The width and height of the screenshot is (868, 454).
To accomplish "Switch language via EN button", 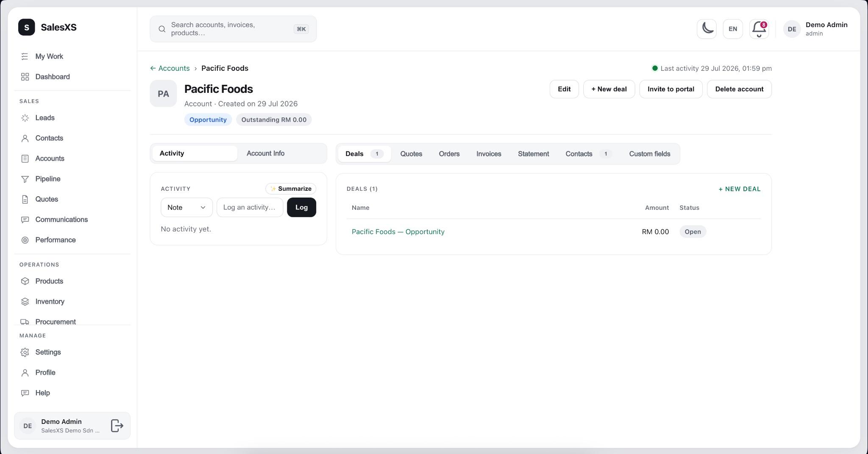I will click(x=733, y=29).
